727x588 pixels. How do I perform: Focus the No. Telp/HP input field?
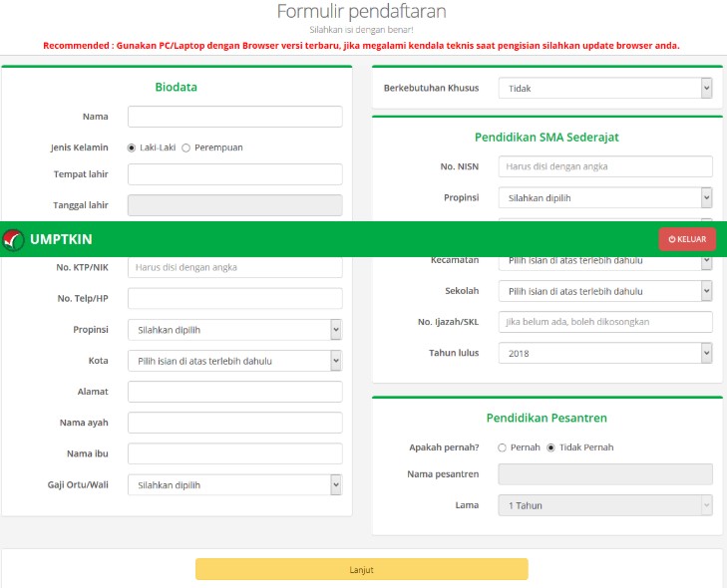[235, 298]
